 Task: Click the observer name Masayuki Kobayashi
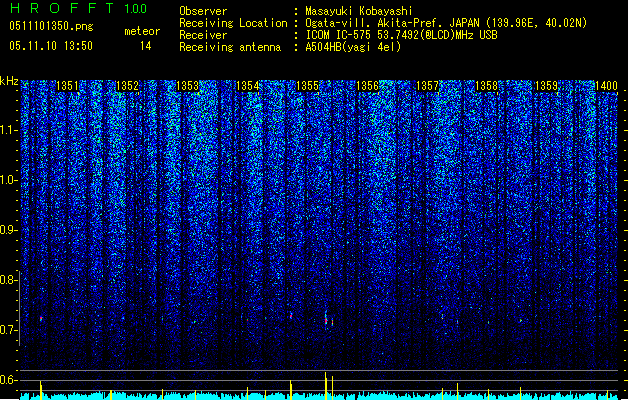click(359, 11)
